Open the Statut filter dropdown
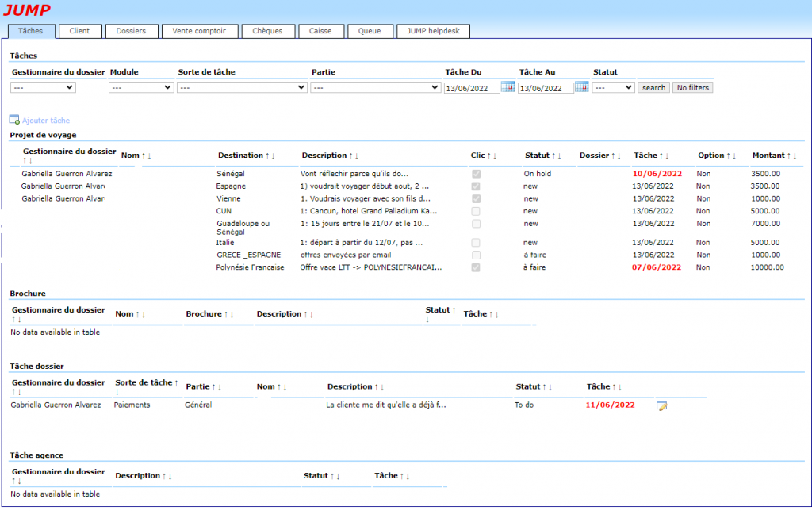This screenshot has width=812, height=511. [x=613, y=87]
